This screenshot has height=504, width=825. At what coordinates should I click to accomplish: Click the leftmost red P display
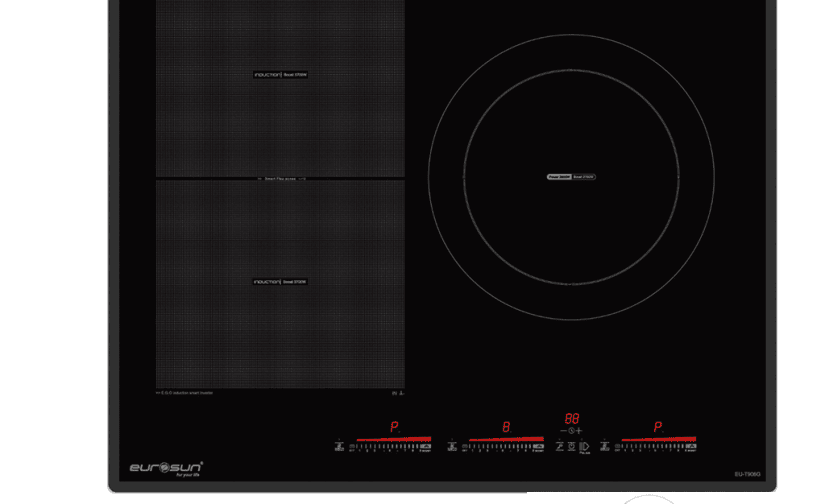[395, 427]
